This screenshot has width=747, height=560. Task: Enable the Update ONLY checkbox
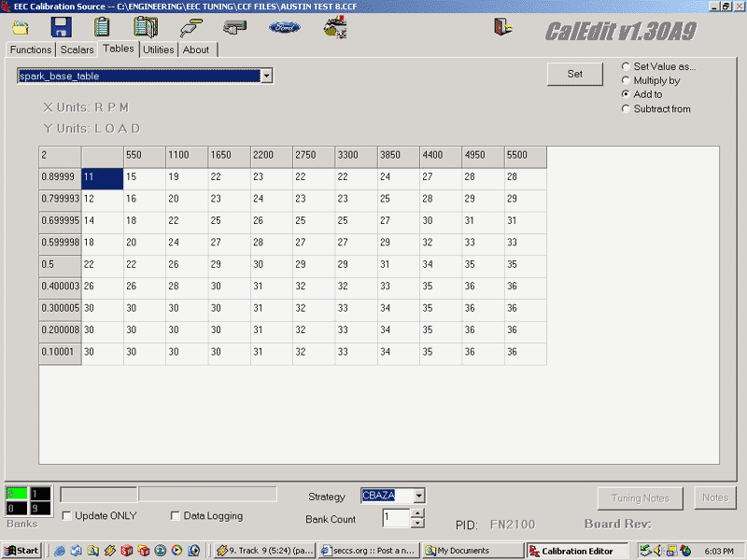coord(67,516)
